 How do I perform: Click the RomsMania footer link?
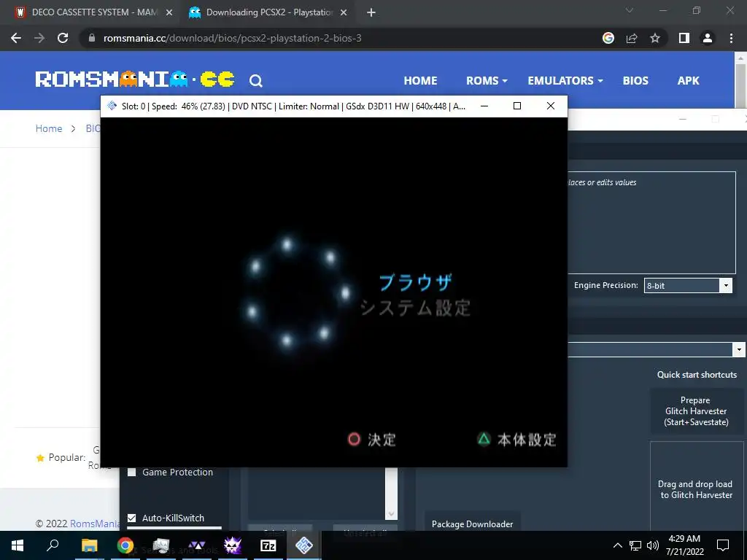[x=96, y=524]
